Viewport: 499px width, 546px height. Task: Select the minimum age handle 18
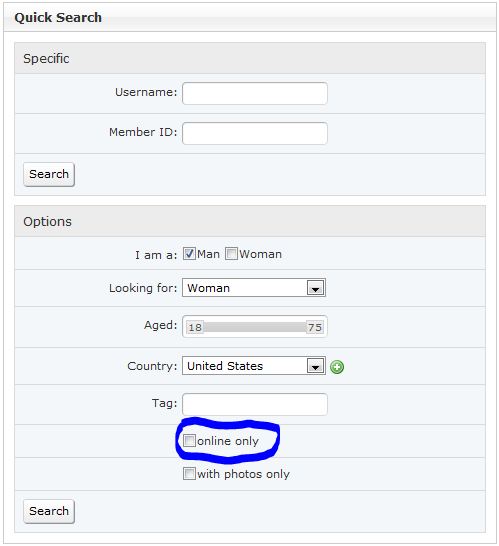(x=195, y=327)
